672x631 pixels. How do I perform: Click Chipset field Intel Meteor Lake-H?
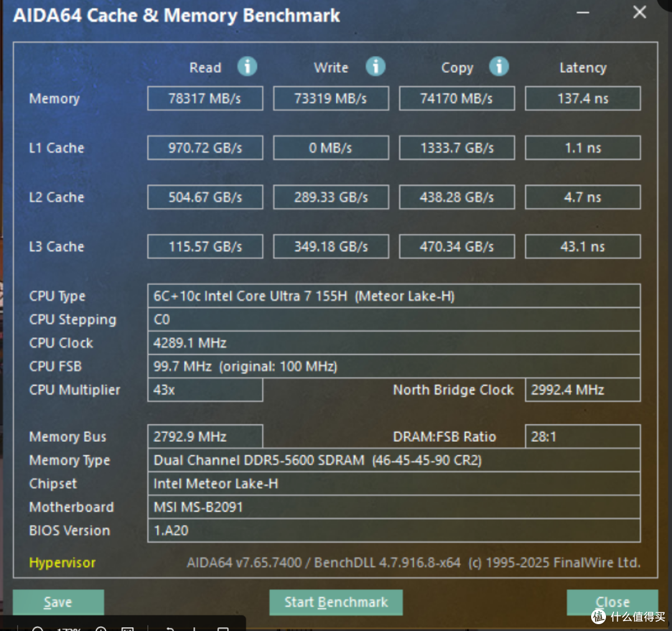[394, 484]
